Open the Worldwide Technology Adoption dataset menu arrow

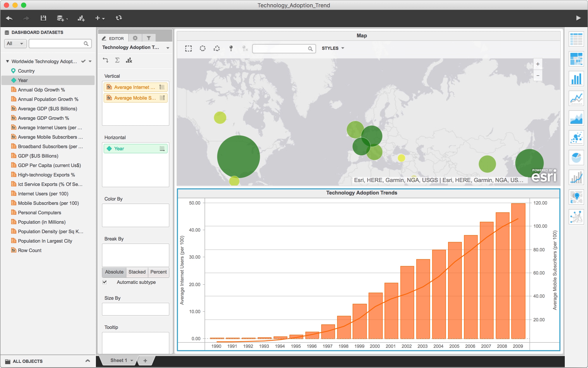click(x=90, y=61)
